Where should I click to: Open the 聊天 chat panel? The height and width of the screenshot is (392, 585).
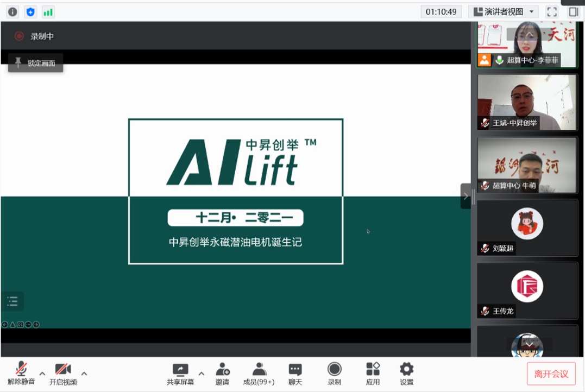pyautogui.click(x=295, y=374)
